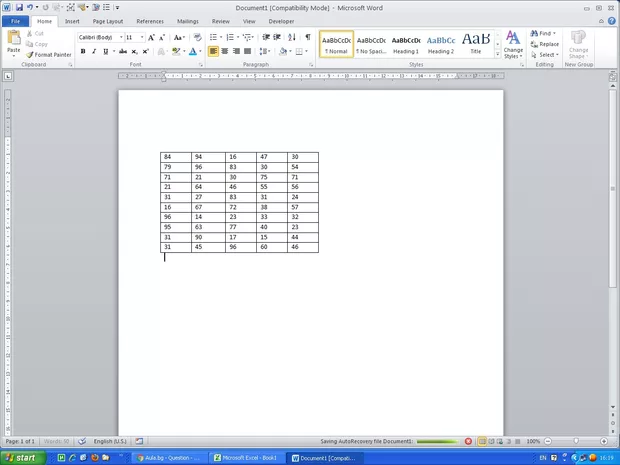The image size is (620, 465).
Task: Open the font size dropdown
Action: (142, 38)
